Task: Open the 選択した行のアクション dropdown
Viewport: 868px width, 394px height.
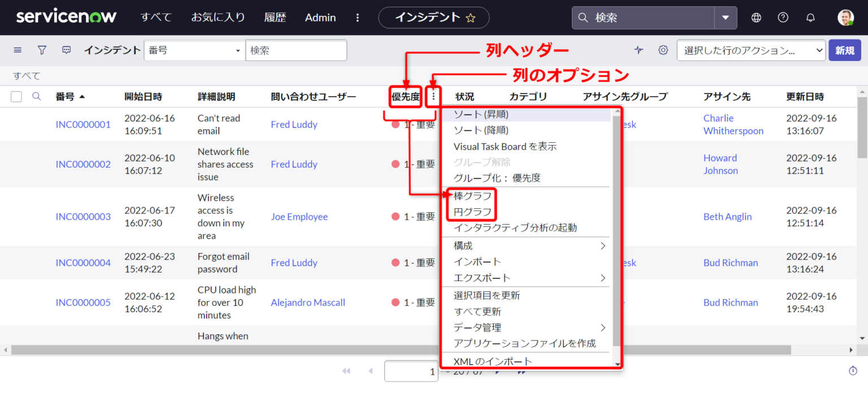Action: (x=750, y=50)
